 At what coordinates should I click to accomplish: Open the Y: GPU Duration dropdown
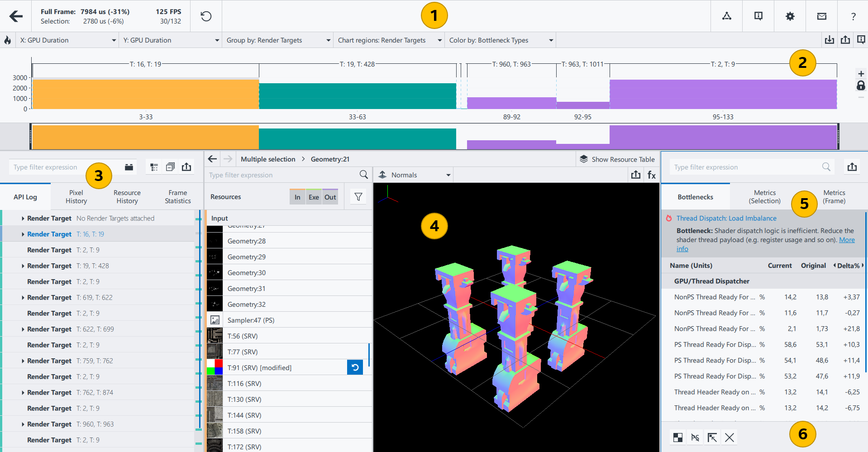(171, 40)
